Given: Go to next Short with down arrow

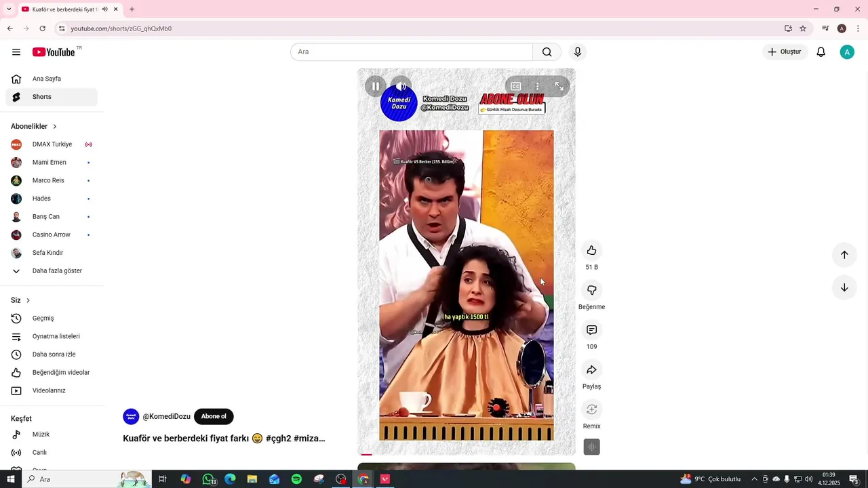Looking at the screenshot, I should point(844,287).
